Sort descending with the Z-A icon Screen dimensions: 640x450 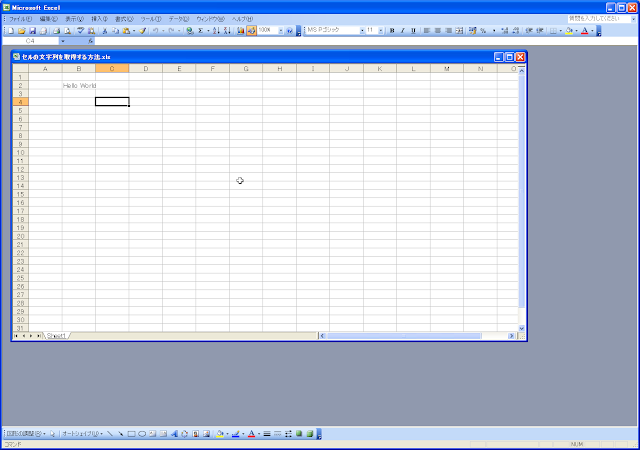tap(227, 31)
